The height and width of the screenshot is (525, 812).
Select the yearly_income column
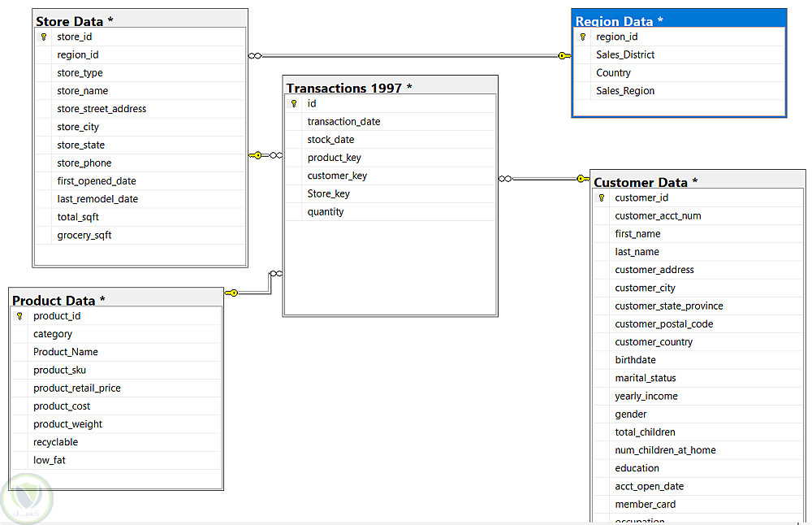698,397
